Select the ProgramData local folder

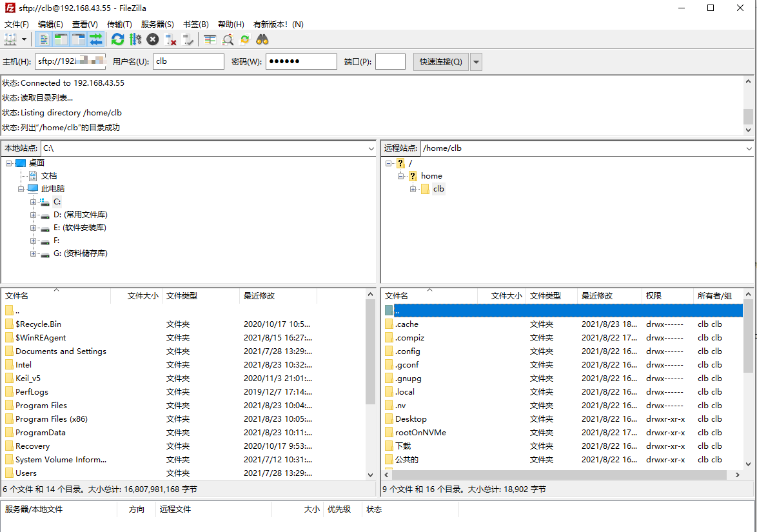41,433
